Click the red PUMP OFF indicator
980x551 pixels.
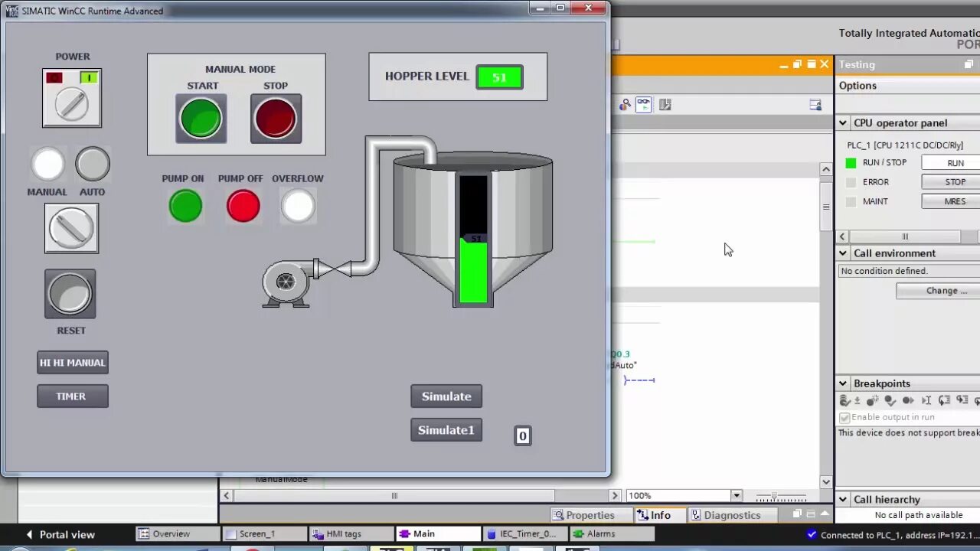pyautogui.click(x=243, y=206)
